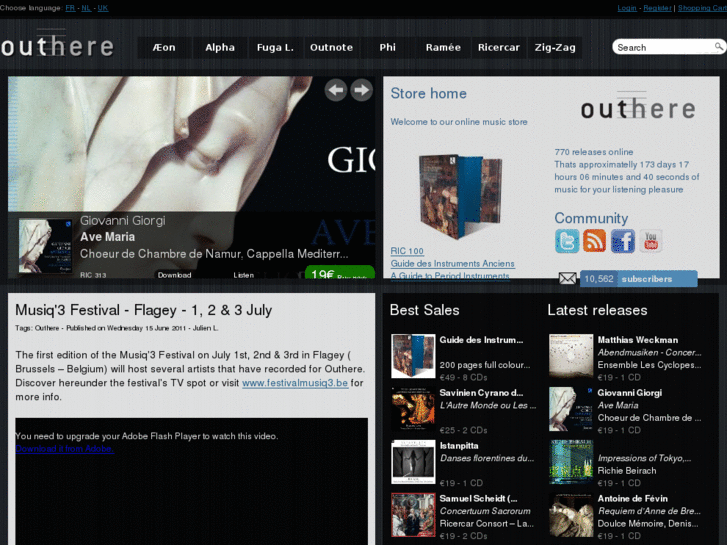This screenshot has width=727, height=545.
Task: Click the Guide des Instrum... title in Best Sales
Action: tap(481, 340)
